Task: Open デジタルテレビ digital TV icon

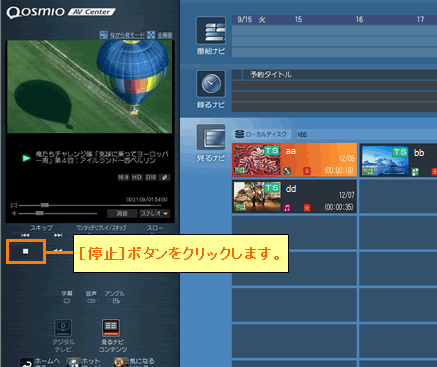Action: pyautogui.click(x=63, y=328)
